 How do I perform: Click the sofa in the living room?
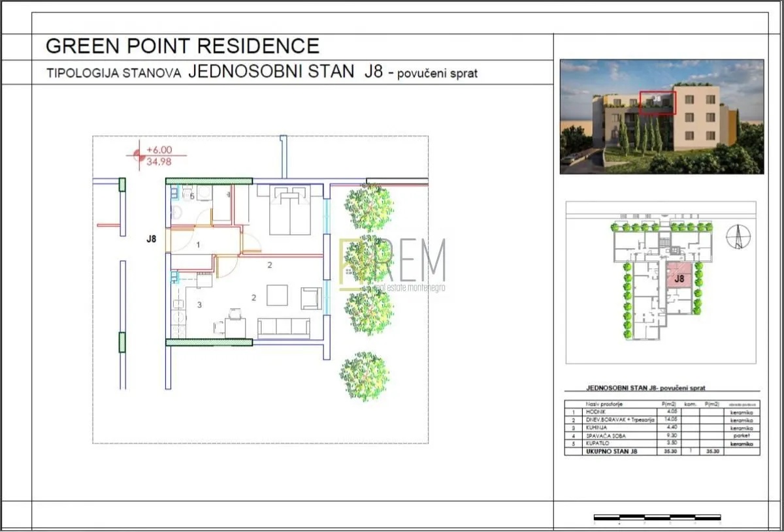pyautogui.click(x=284, y=328)
